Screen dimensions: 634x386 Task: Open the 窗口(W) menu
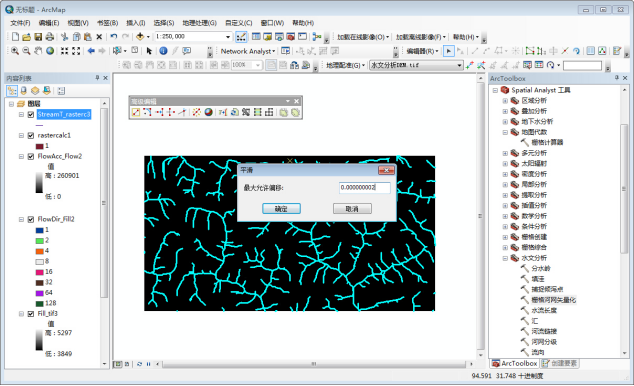272,23
